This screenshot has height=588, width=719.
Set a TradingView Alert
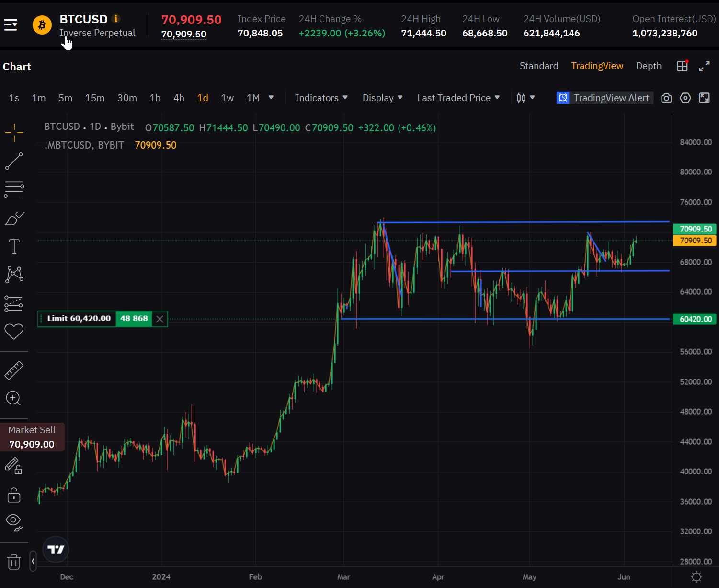pyautogui.click(x=605, y=98)
